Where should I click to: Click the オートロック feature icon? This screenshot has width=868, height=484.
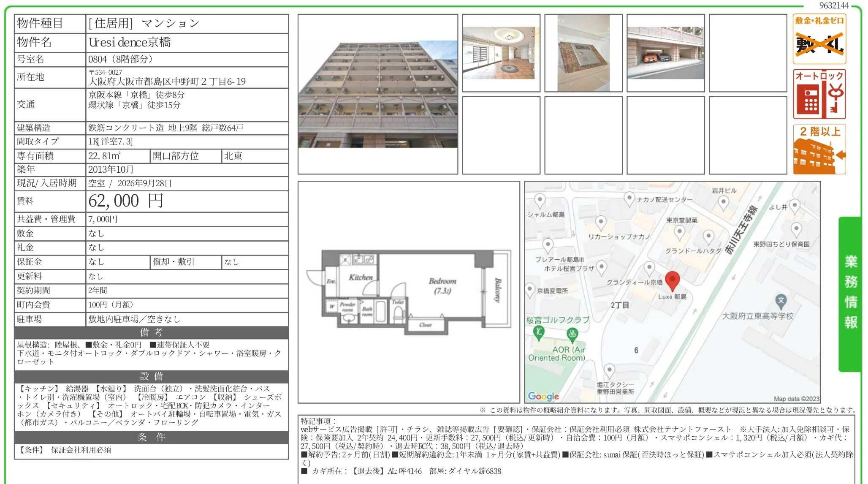pos(819,94)
